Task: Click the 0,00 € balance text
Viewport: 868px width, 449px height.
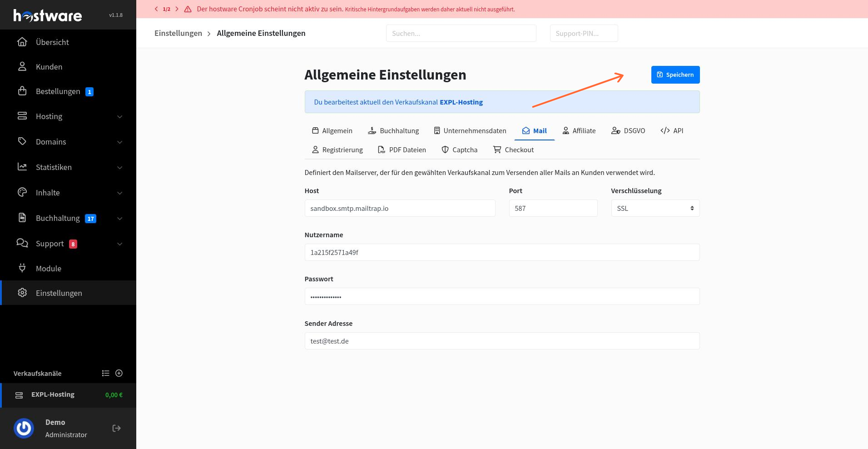Action: pyautogui.click(x=114, y=395)
